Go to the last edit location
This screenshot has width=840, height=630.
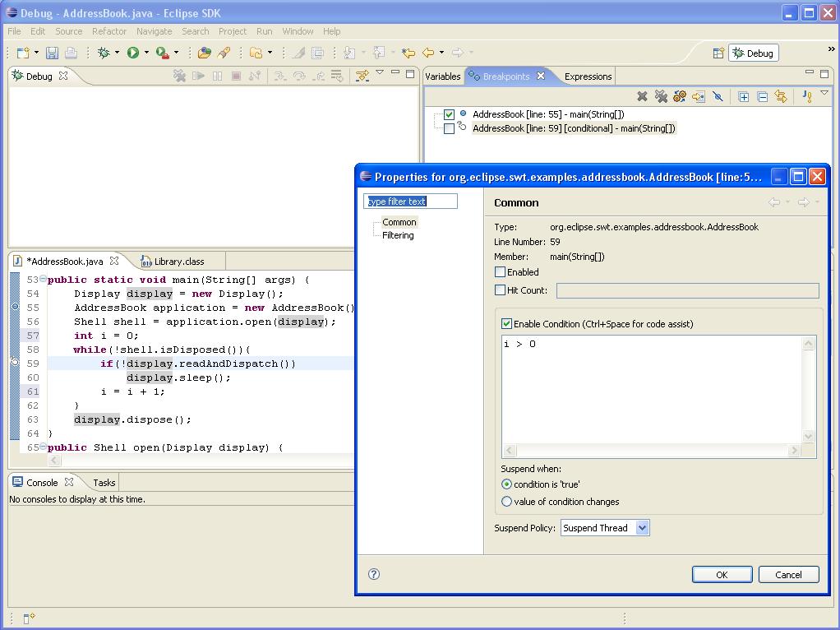click(x=408, y=53)
